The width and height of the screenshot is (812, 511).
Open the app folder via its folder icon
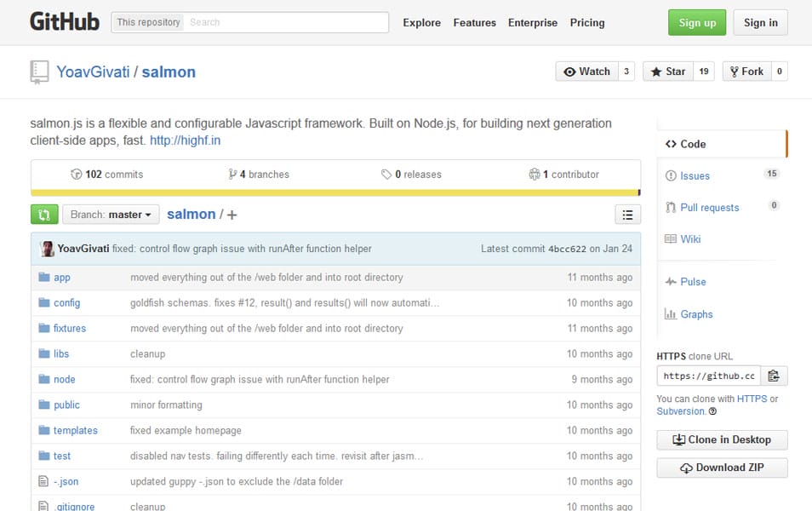coord(44,277)
